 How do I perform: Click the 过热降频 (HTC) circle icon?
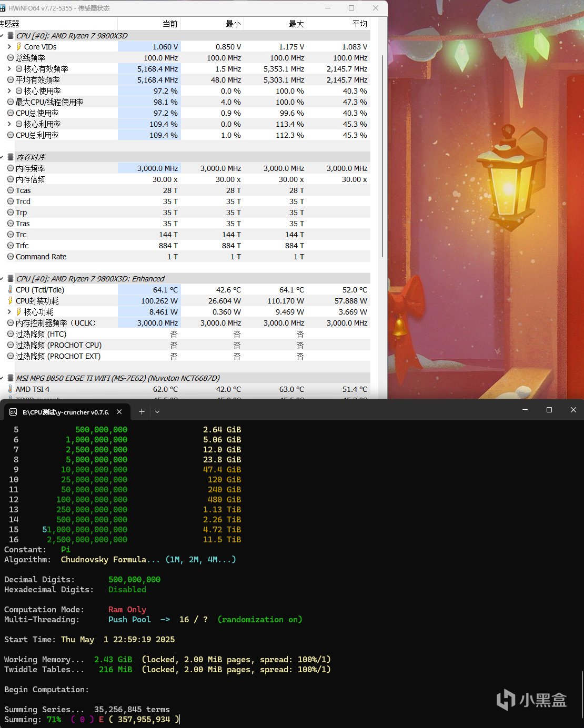pyautogui.click(x=11, y=334)
